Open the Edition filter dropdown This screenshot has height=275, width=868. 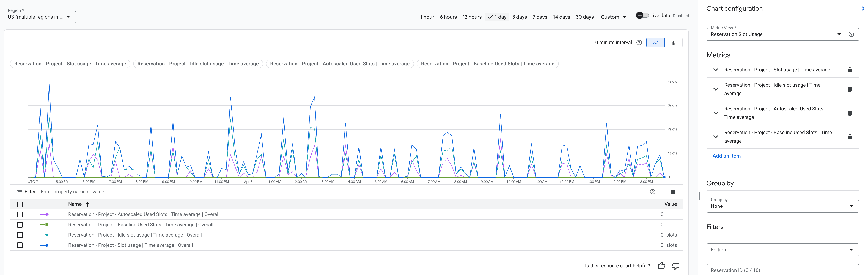tap(782, 249)
